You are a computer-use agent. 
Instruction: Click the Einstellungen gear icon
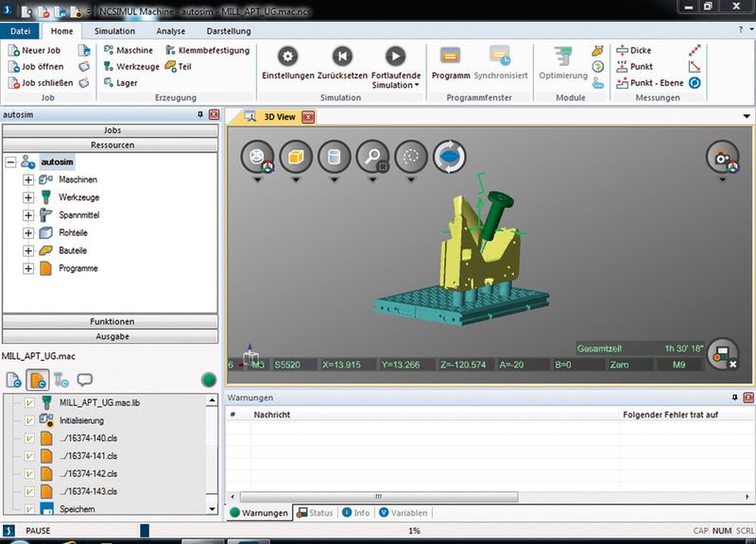287,57
